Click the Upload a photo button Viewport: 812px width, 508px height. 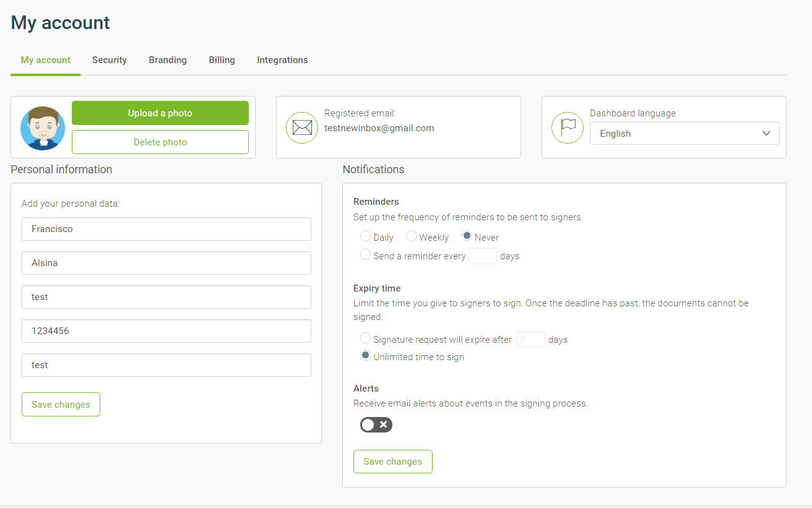[160, 113]
